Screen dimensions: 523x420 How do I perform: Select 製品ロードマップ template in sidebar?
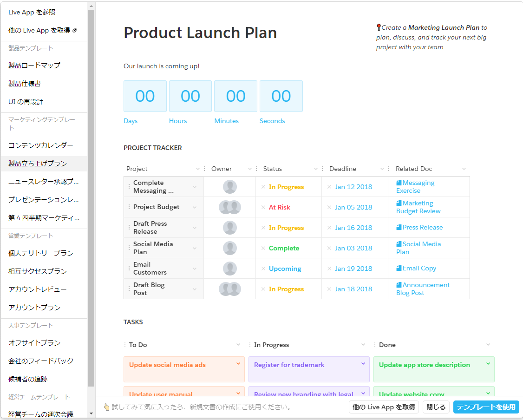coord(34,66)
